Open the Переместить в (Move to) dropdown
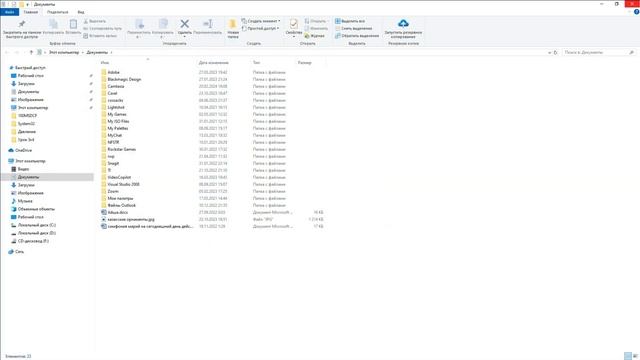 pyautogui.click(x=140, y=29)
